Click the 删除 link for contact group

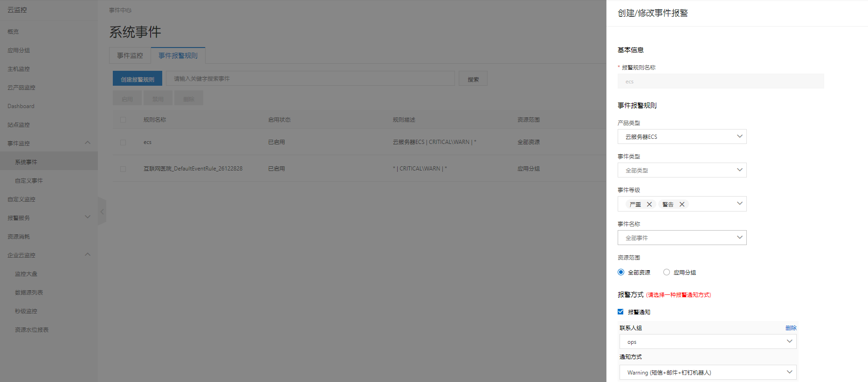pyautogui.click(x=791, y=328)
